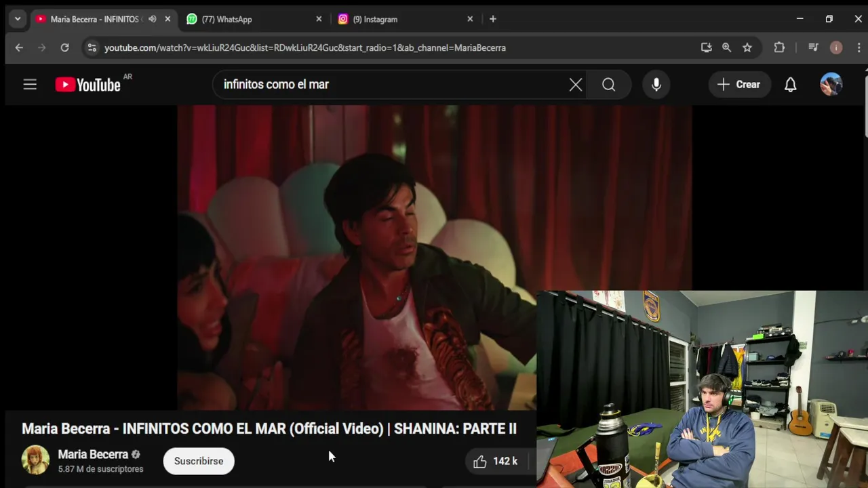This screenshot has height=488, width=868.
Task: Close the Instagram tab
Action: (x=470, y=19)
